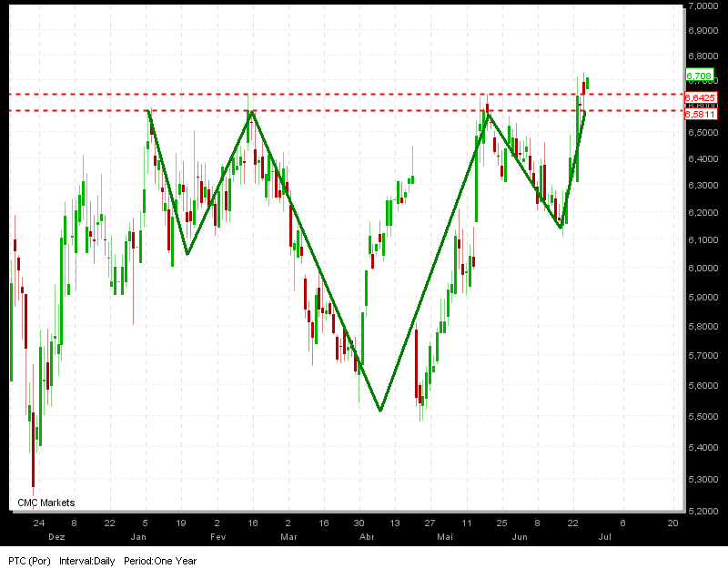
Task: Click the 6,0000 price axis label
Action: 703,269
